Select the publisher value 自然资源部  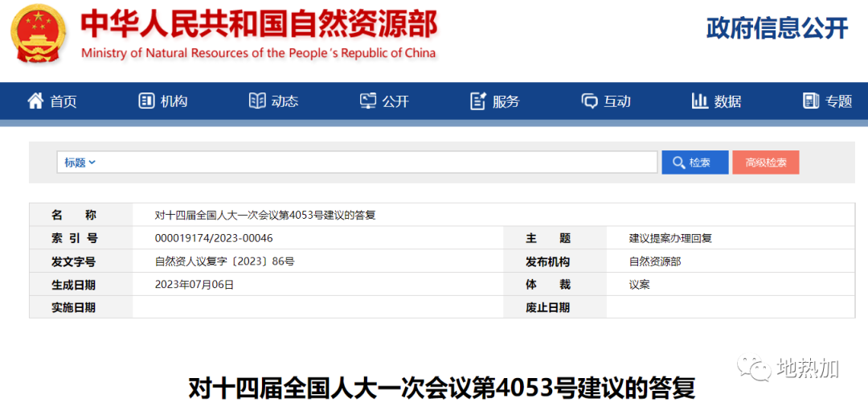655,261
